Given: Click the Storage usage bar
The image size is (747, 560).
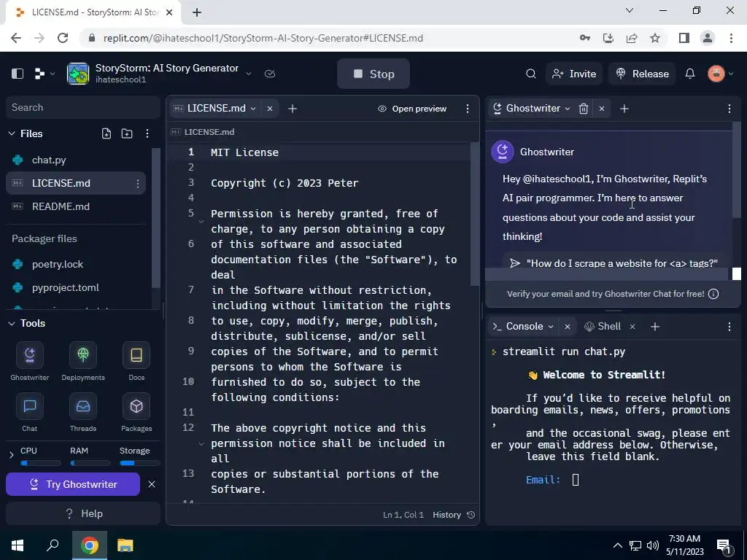Looking at the screenshot, I should [x=139, y=463].
